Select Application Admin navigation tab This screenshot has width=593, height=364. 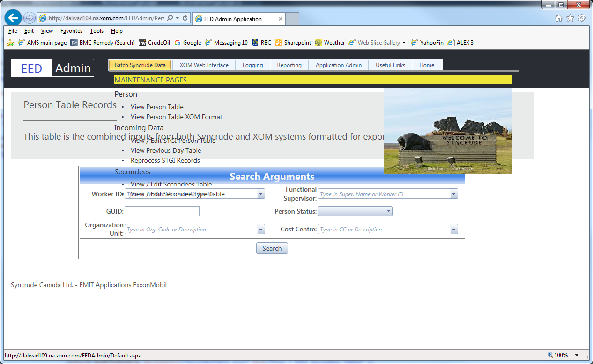[338, 65]
